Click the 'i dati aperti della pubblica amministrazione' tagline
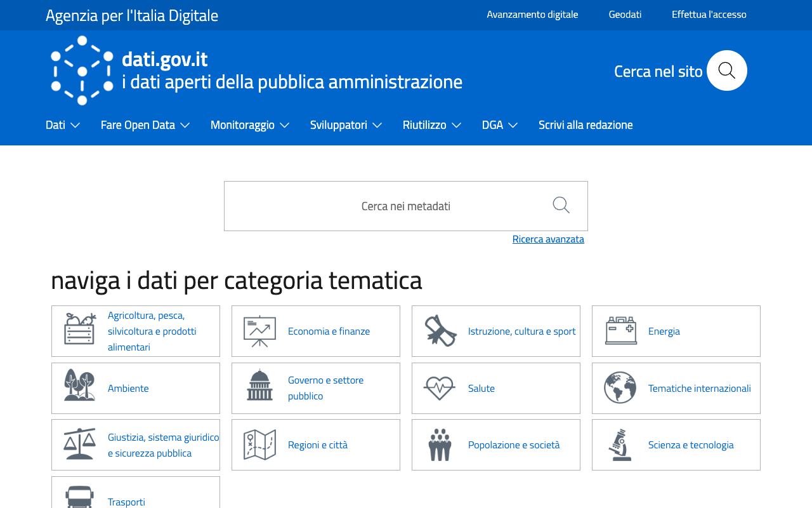 click(x=292, y=82)
